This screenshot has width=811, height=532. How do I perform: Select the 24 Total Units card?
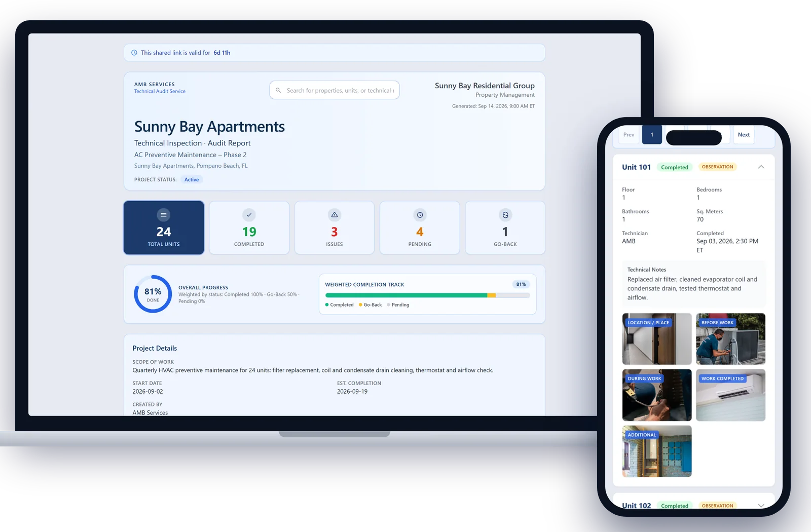164,227
